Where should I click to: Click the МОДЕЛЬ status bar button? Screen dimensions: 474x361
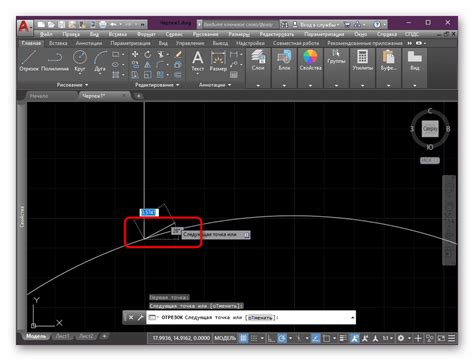pos(225,338)
